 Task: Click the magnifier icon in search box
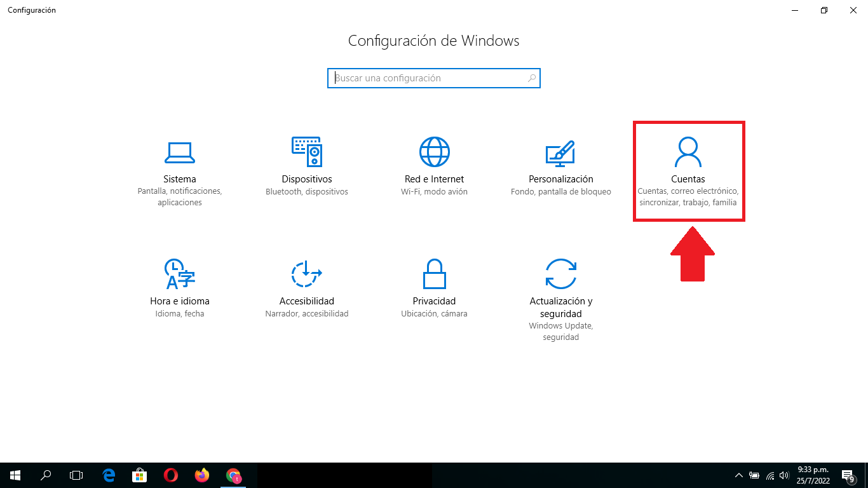pos(532,78)
